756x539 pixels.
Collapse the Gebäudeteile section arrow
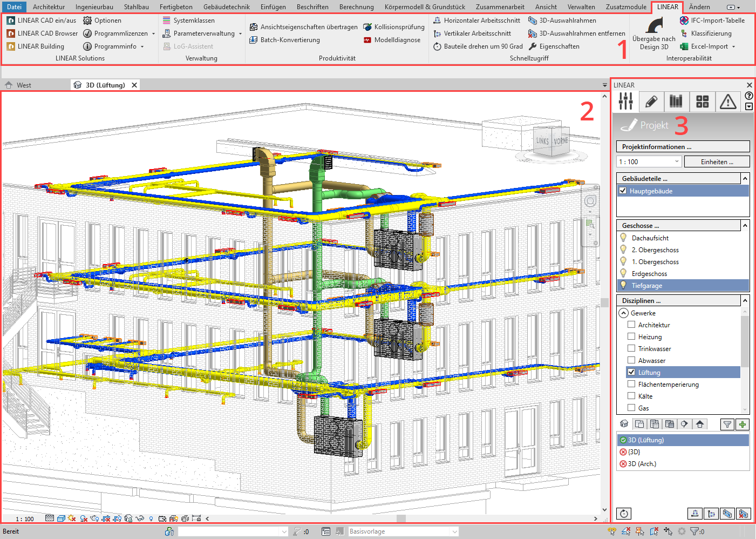(745, 178)
